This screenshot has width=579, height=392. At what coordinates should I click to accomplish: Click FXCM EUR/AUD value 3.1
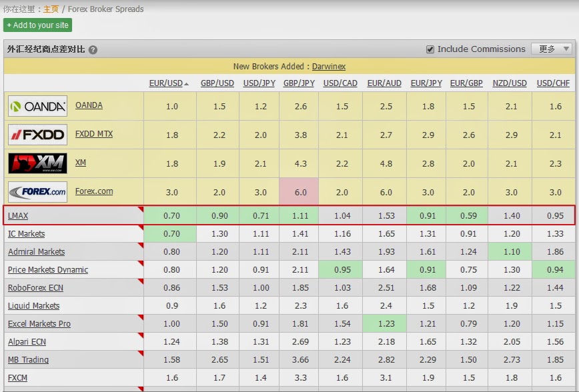coord(386,378)
